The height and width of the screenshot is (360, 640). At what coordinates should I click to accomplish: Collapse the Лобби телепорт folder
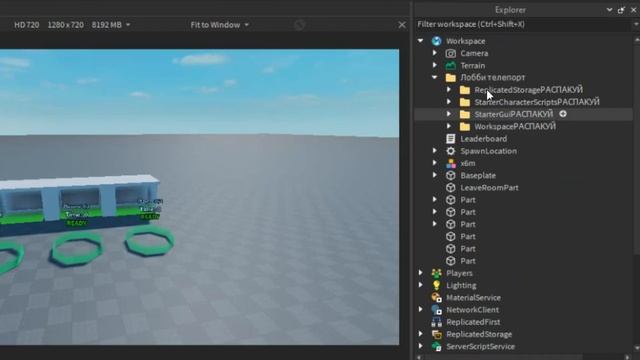[435, 77]
